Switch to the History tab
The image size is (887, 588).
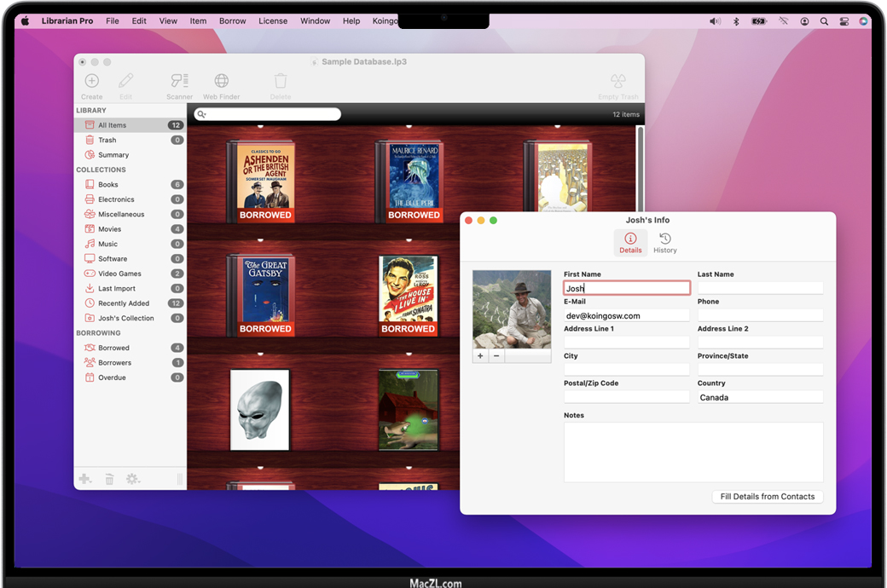[665, 243]
